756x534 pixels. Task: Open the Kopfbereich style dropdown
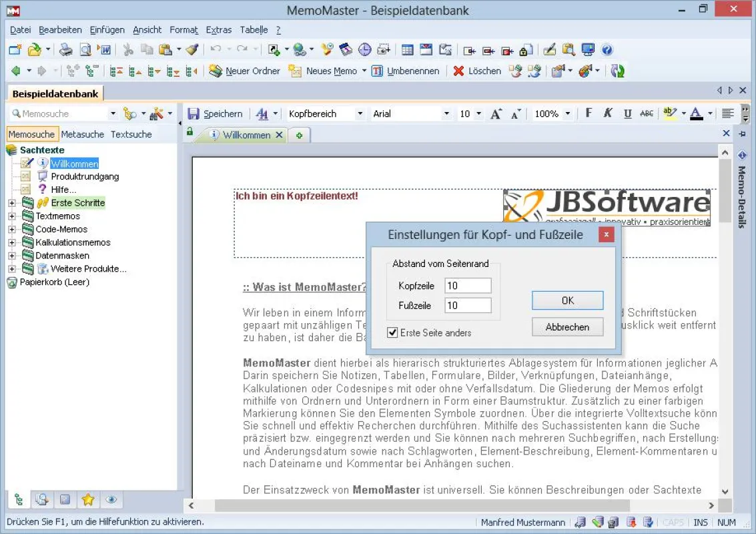(x=360, y=114)
